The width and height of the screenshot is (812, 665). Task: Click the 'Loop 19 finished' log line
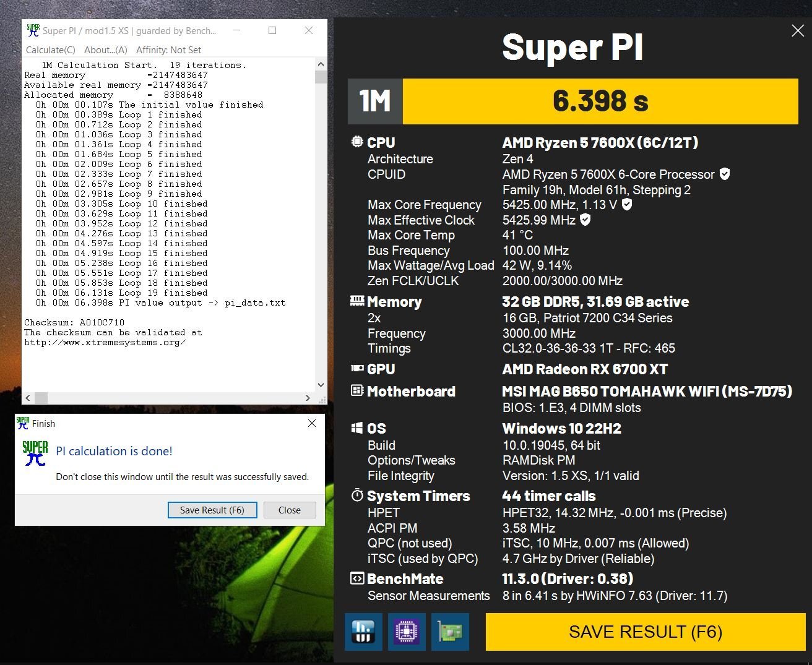[x=122, y=293]
